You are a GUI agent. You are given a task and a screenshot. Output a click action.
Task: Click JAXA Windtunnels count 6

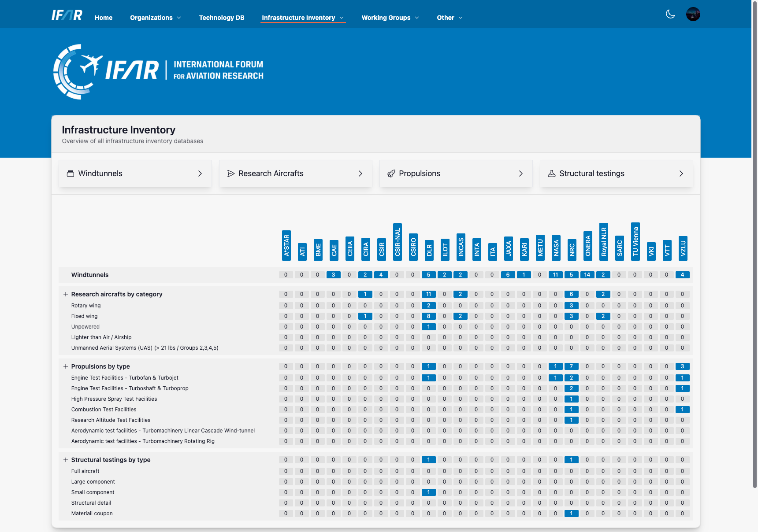point(508,275)
